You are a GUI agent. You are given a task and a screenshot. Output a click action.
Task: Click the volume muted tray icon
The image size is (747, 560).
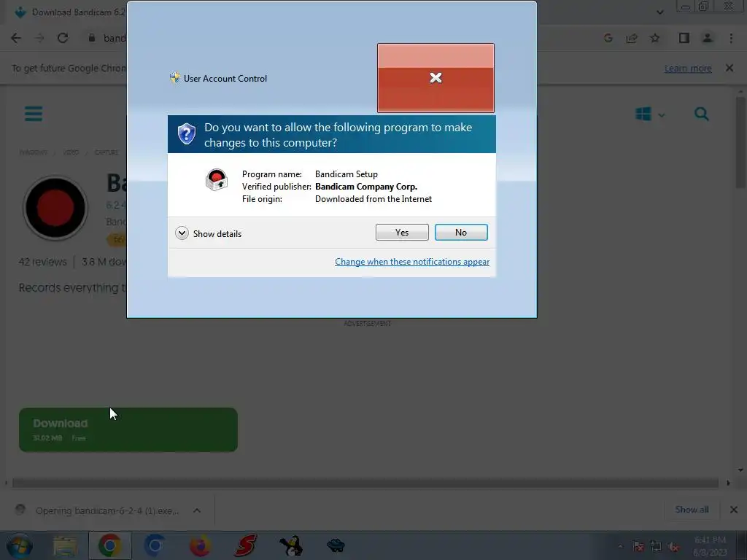(x=673, y=547)
